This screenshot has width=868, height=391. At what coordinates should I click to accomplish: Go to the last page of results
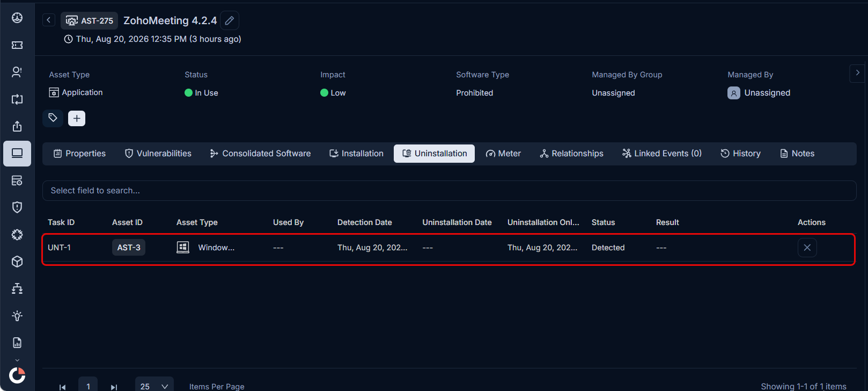(114, 387)
